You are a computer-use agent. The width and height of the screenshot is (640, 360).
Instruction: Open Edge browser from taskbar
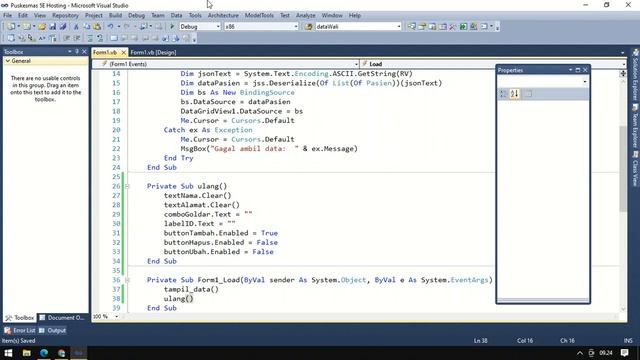44,353
